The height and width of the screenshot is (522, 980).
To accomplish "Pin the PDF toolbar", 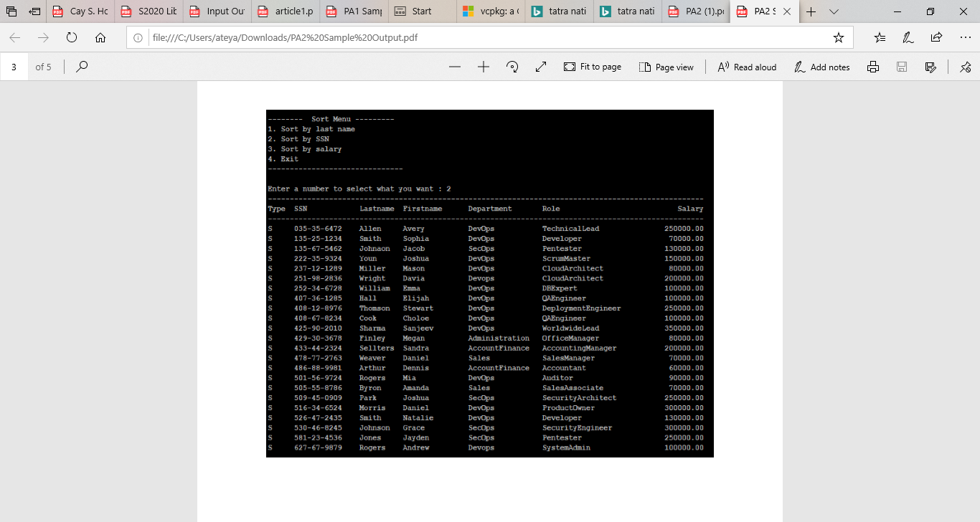I will (x=965, y=67).
